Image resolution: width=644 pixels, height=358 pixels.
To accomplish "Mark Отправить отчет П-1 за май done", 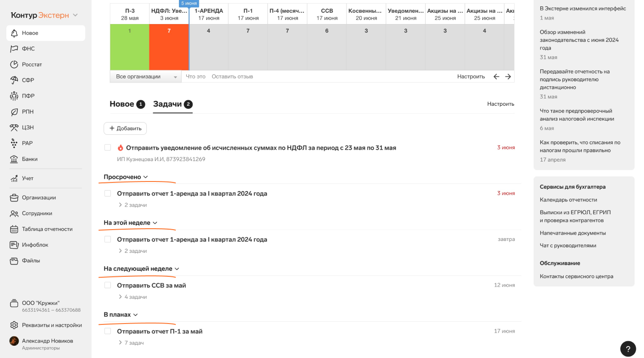I will [108, 331].
